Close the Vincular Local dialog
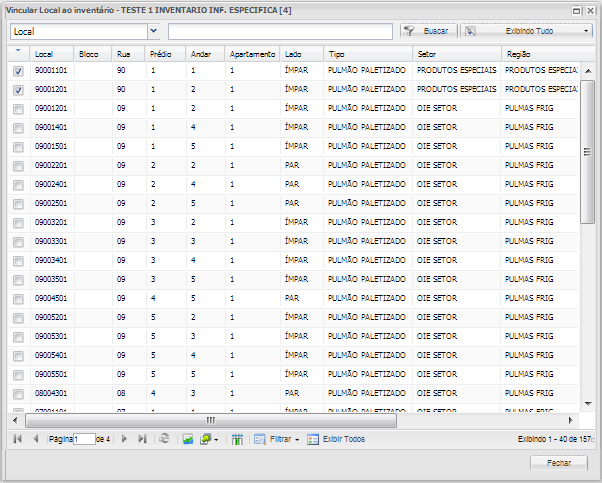 590,11
